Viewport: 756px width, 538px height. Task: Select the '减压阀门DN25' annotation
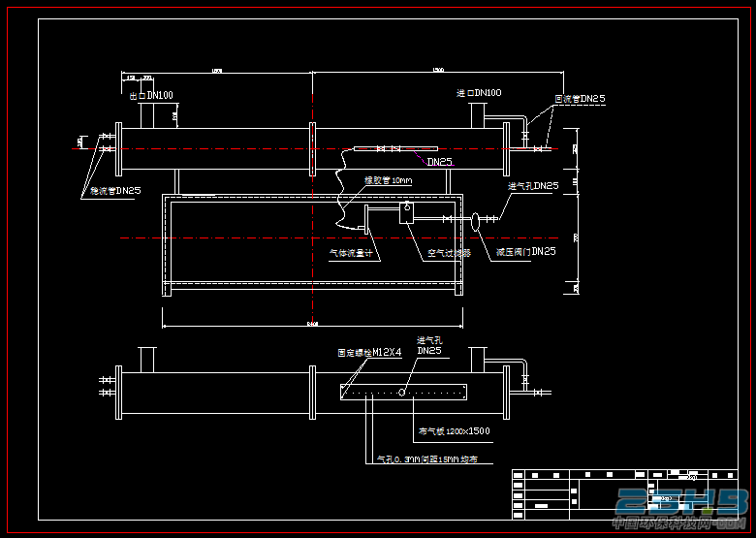coord(526,252)
